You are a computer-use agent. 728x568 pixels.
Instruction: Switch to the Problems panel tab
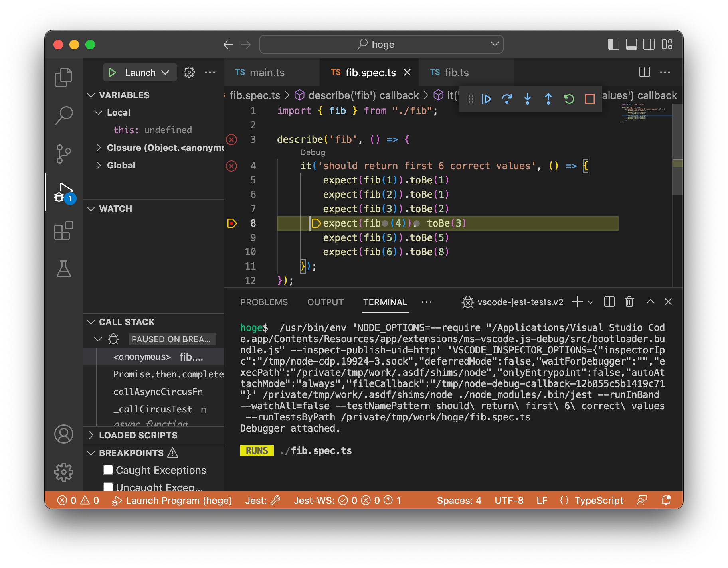(x=264, y=302)
